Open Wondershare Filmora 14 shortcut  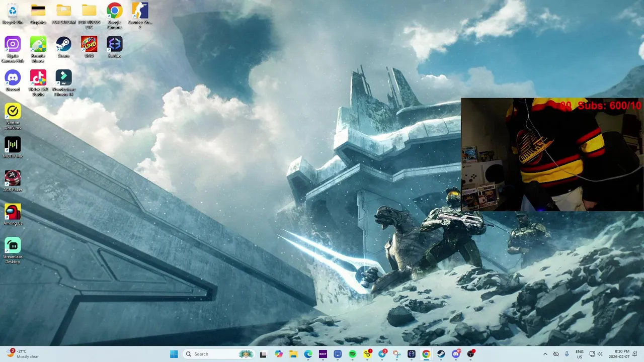(x=63, y=83)
